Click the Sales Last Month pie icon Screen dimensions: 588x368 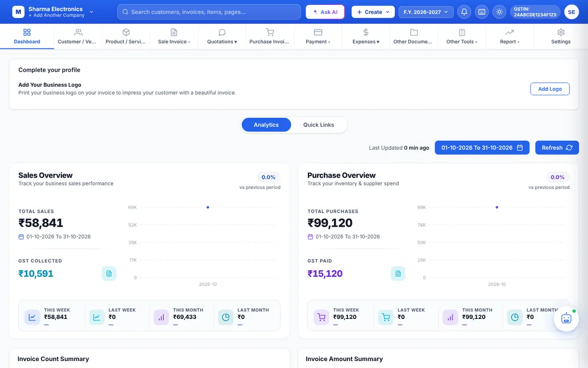[226, 317]
